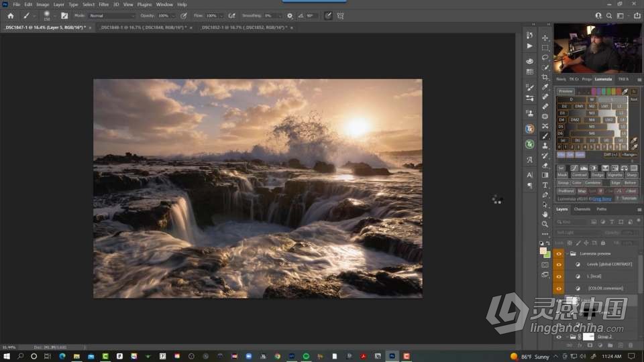Open the Share icon at top right

[x=637, y=15]
